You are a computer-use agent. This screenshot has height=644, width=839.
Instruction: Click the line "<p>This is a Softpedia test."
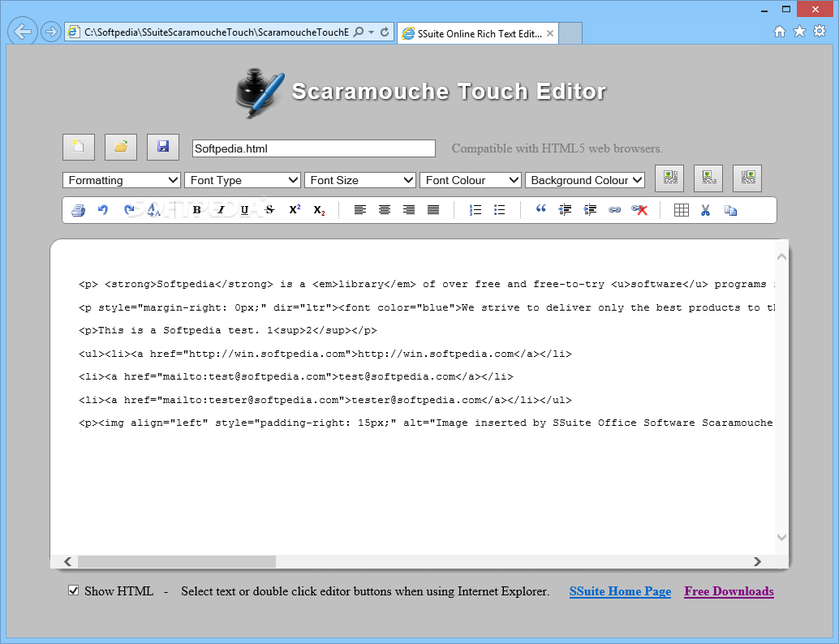pos(228,331)
